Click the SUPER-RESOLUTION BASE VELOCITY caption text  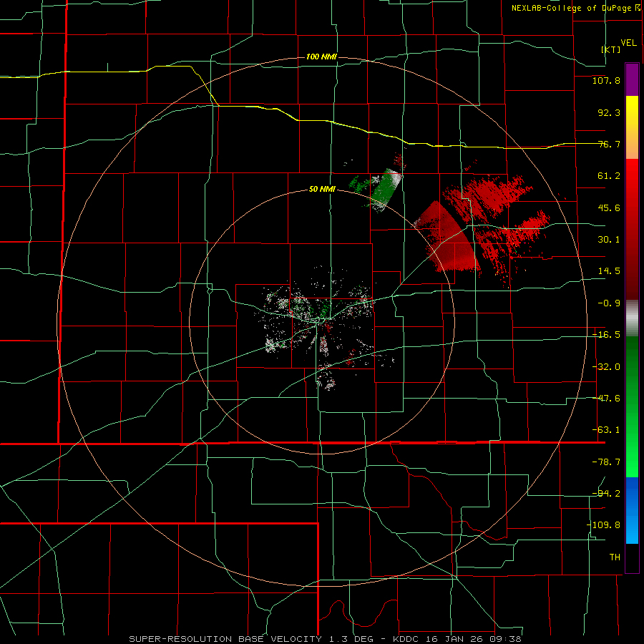point(225,639)
